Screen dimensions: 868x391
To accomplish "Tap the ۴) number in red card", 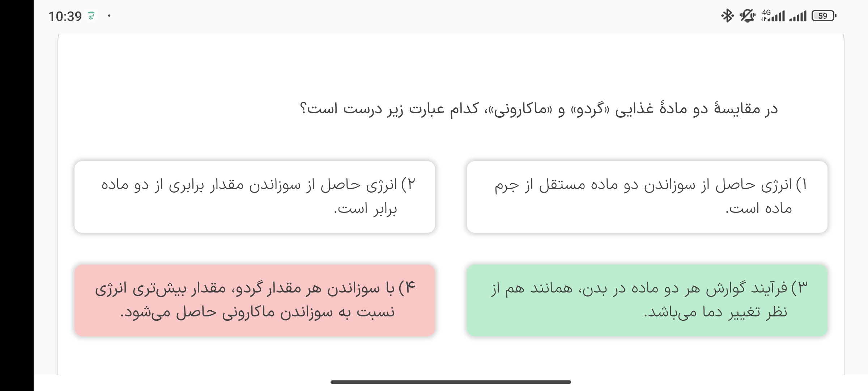I will [408, 288].
